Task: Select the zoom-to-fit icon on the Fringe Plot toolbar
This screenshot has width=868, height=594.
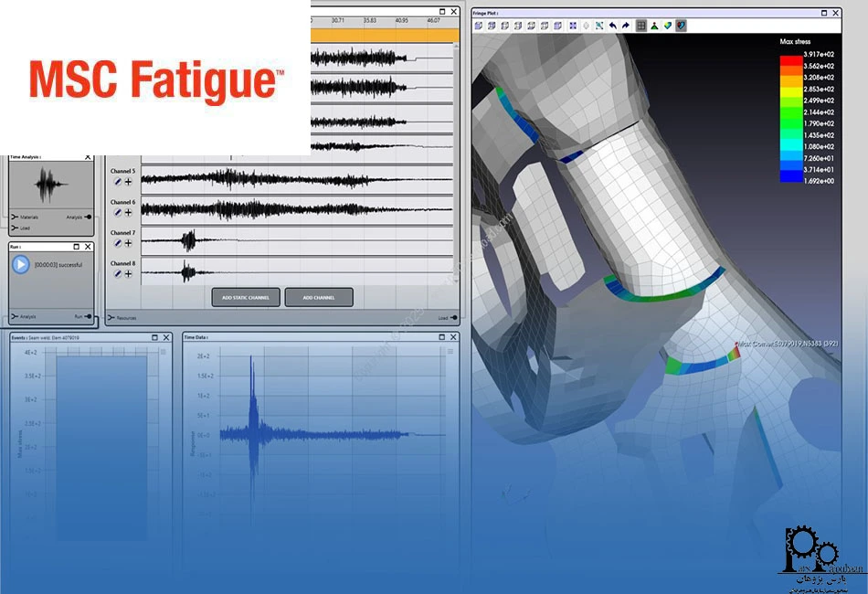Action: pyautogui.click(x=572, y=25)
